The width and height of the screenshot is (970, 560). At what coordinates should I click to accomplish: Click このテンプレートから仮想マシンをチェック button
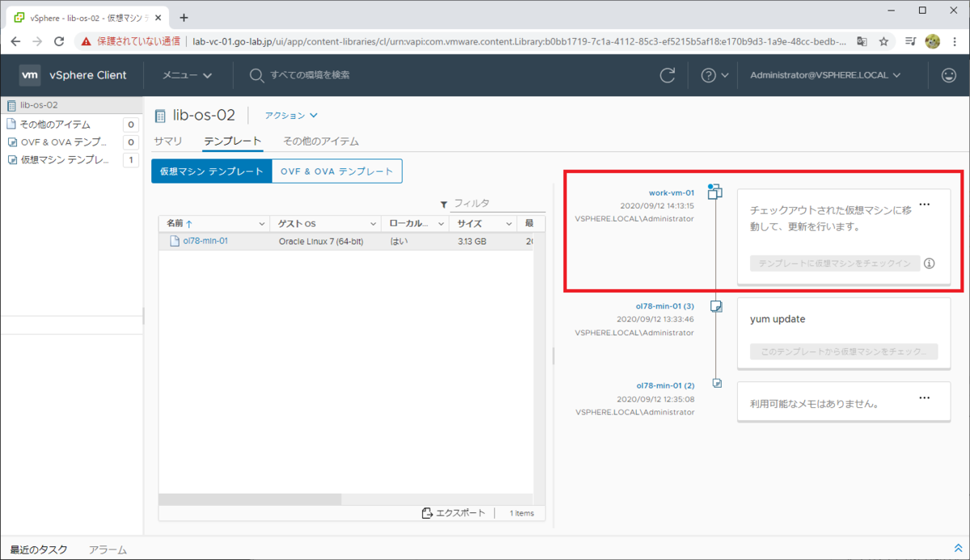[x=844, y=352]
